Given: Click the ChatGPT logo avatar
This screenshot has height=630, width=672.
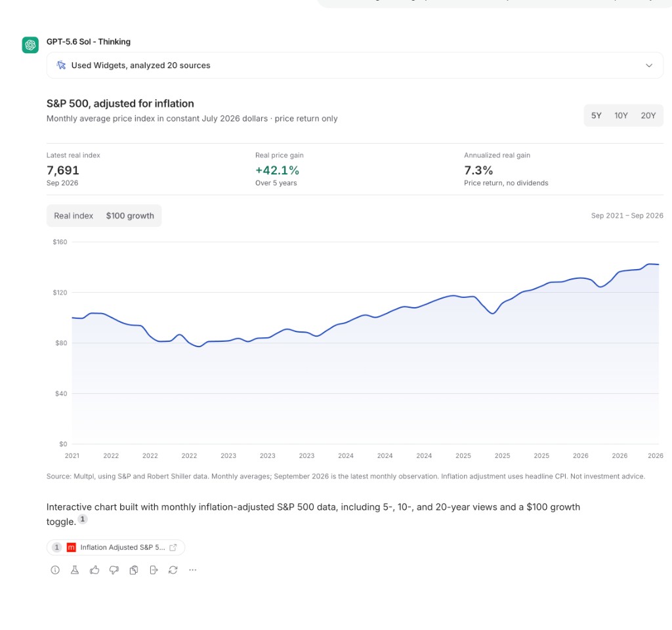Looking at the screenshot, I should (30, 45).
